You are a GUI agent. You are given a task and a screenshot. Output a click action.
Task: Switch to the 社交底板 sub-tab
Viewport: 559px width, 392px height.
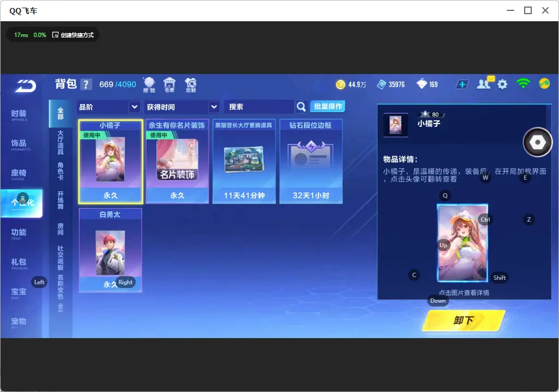point(60,258)
